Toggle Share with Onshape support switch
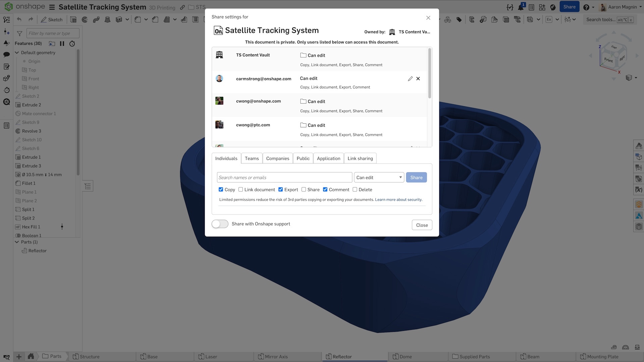 (x=220, y=224)
